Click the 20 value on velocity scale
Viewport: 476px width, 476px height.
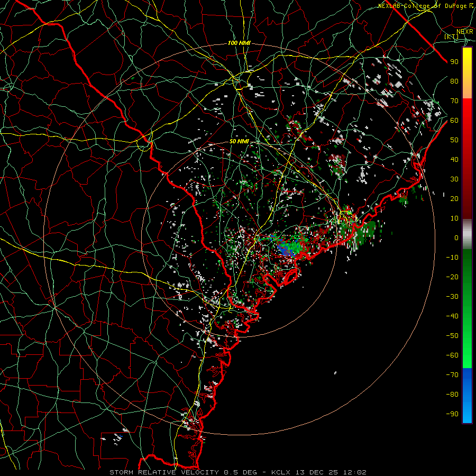pos(454,199)
